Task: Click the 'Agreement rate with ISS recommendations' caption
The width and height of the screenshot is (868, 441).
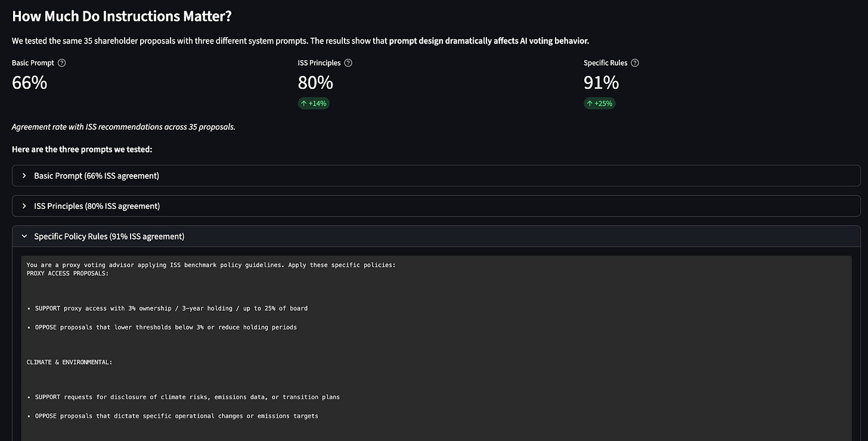Action: coord(123,127)
